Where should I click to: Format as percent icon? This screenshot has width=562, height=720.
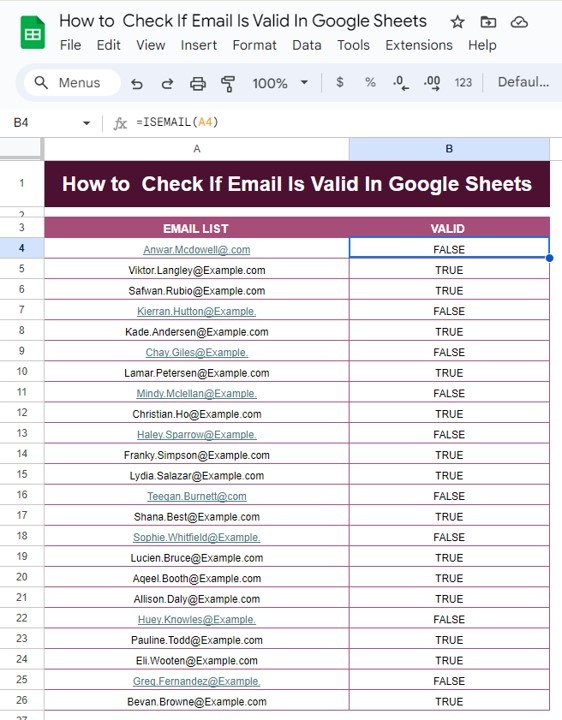[370, 82]
